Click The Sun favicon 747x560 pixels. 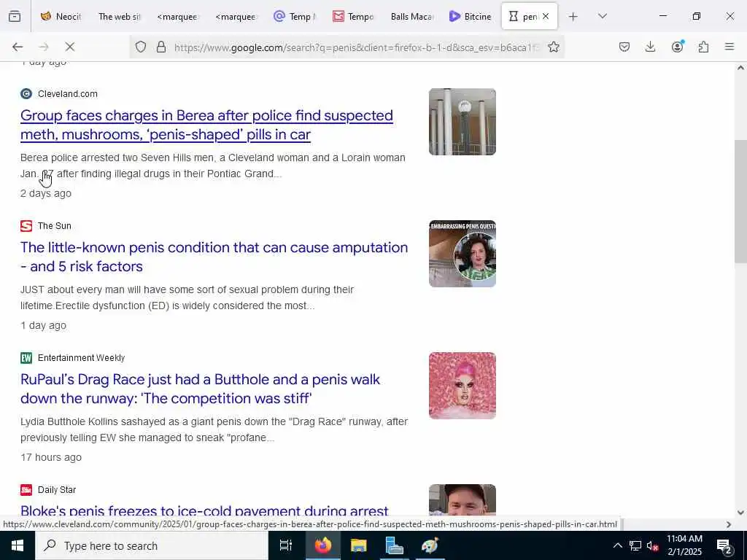tap(26, 226)
